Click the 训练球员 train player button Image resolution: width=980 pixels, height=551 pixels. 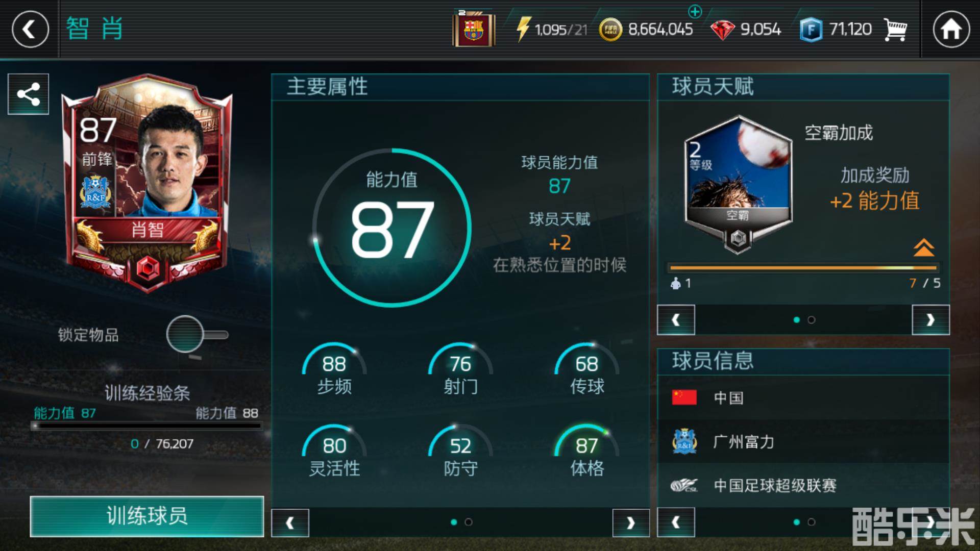(147, 516)
